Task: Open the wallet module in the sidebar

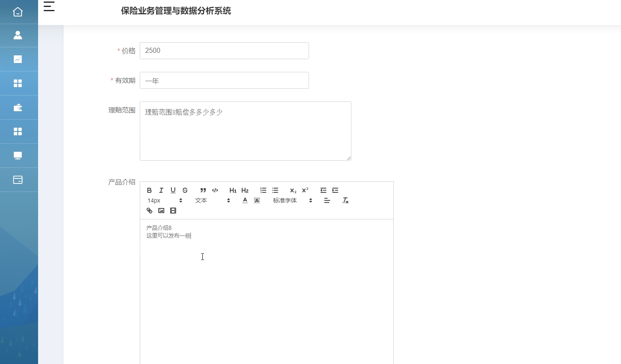Action: [18, 107]
